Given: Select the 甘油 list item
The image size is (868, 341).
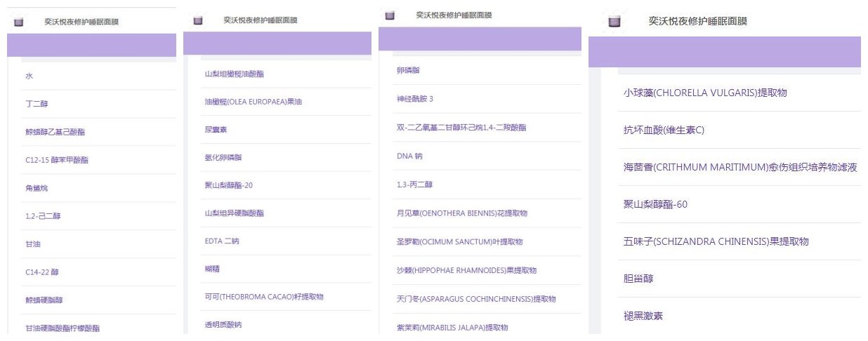Looking at the screenshot, I should tap(32, 244).
